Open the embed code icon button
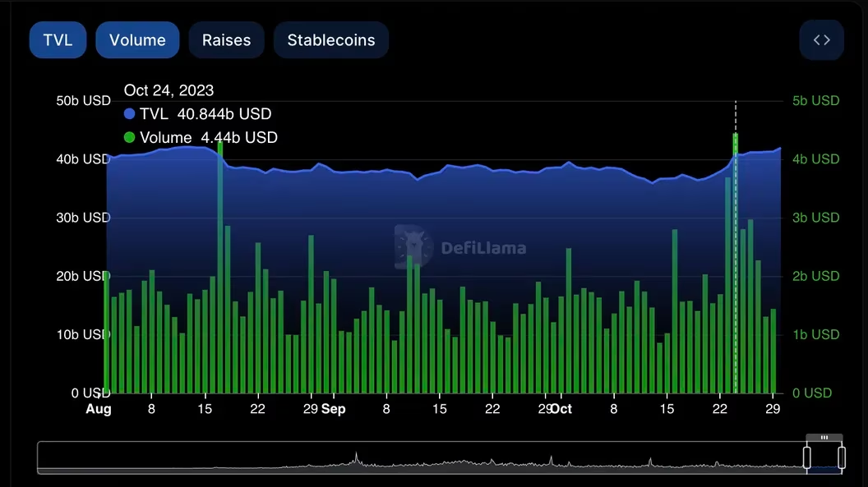This screenshot has width=868, height=487. point(821,40)
